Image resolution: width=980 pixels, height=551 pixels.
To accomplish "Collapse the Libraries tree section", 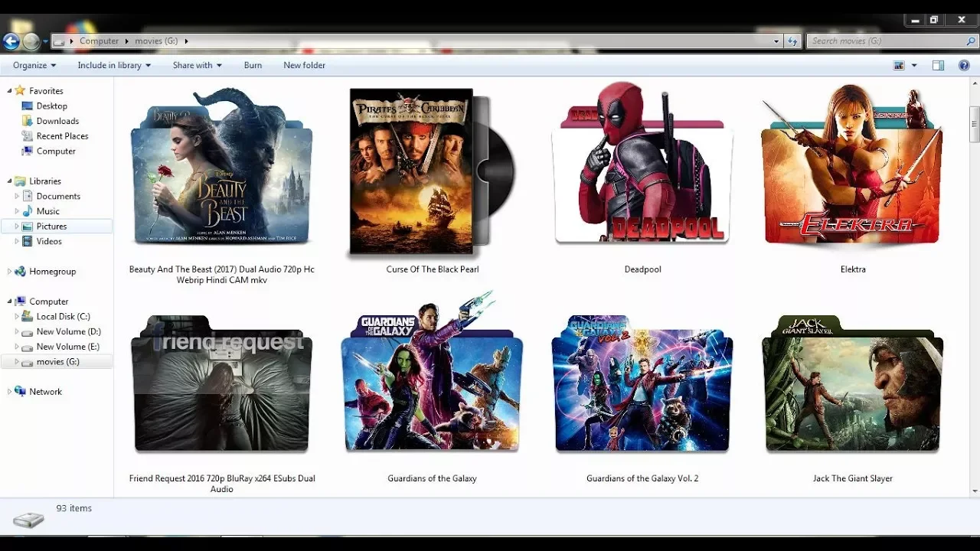I will (x=9, y=181).
